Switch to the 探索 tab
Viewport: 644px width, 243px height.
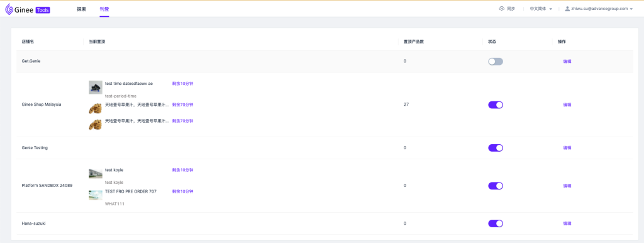click(81, 9)
